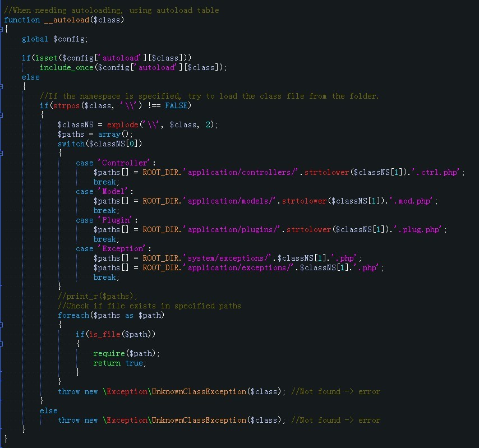Click the line 'global $config;'
This screenshot has width=479, height=448.
(54, 39)
